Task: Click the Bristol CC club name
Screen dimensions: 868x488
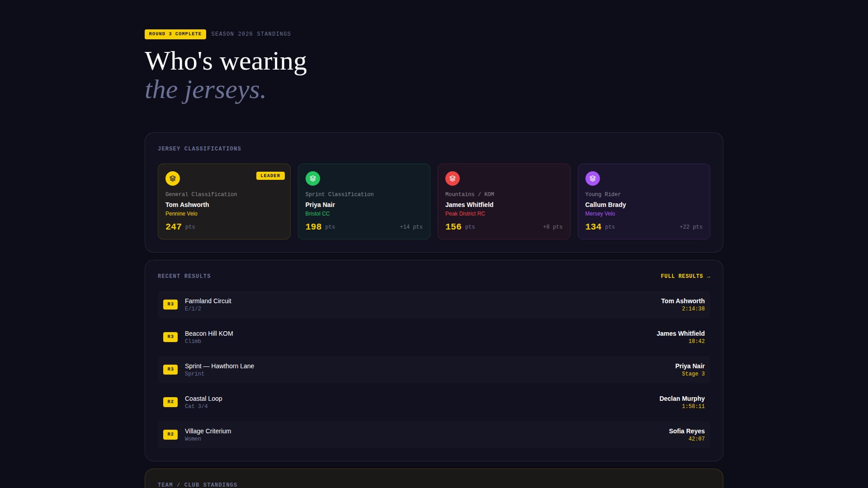Action: pos(317,214)
